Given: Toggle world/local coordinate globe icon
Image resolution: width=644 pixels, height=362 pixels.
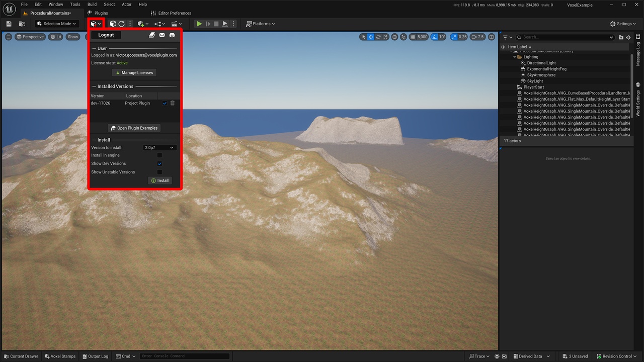Looking at the screenshot, I should pos(395,37).
